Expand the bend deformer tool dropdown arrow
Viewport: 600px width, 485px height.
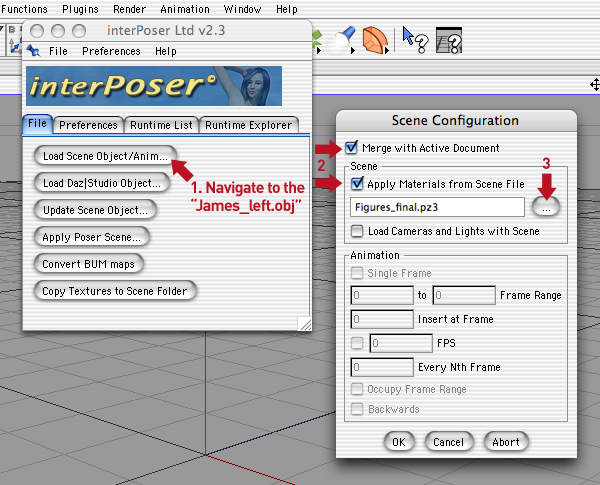pos(387,50)
